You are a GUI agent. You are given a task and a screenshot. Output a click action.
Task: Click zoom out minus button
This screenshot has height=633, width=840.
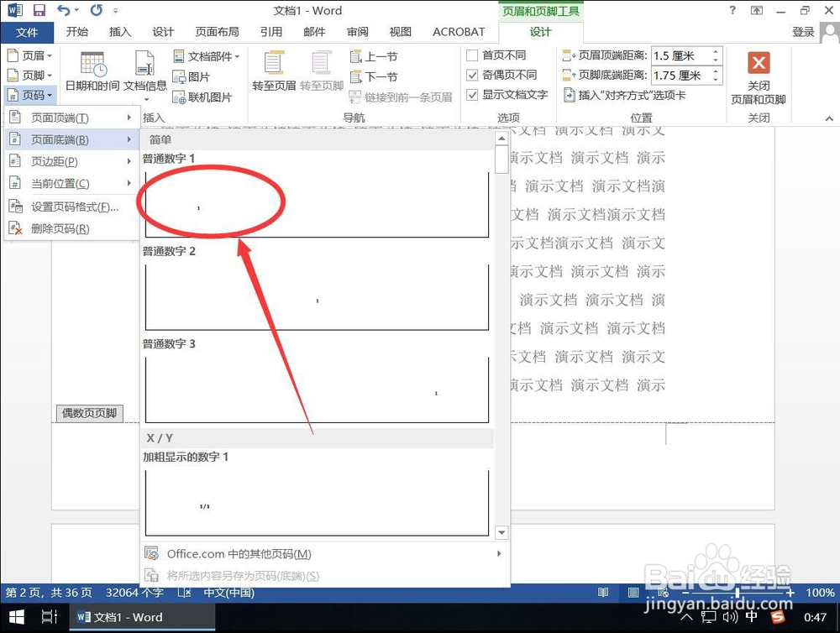coord(685,593)
